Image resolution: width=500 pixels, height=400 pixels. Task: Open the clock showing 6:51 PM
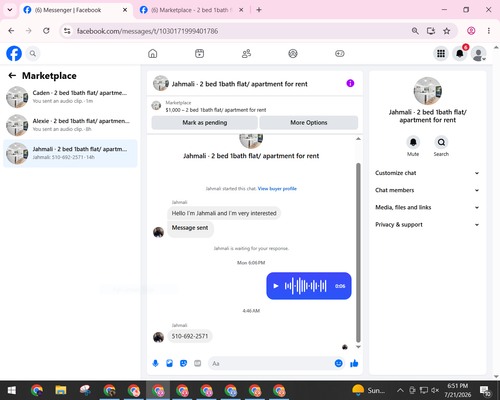(458, 390)
